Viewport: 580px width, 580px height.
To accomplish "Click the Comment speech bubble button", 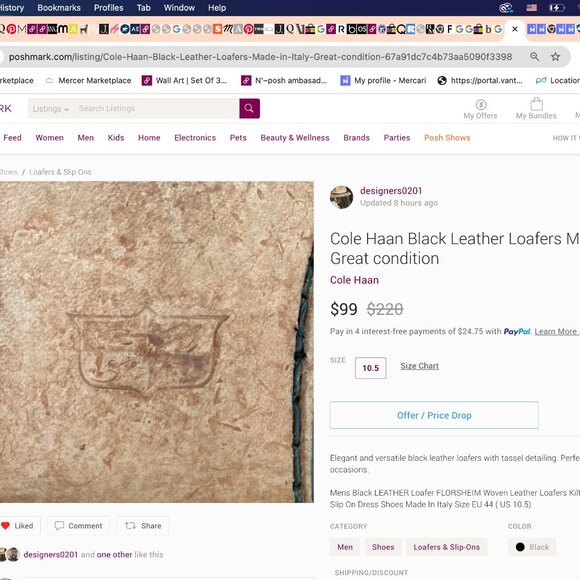I will click(78, 526).
